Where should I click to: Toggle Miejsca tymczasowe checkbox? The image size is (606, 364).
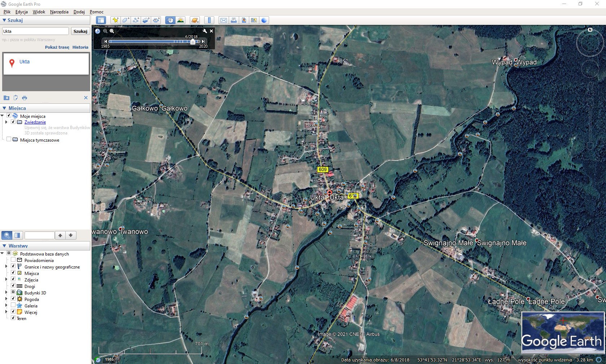click(x=9, y=139)
